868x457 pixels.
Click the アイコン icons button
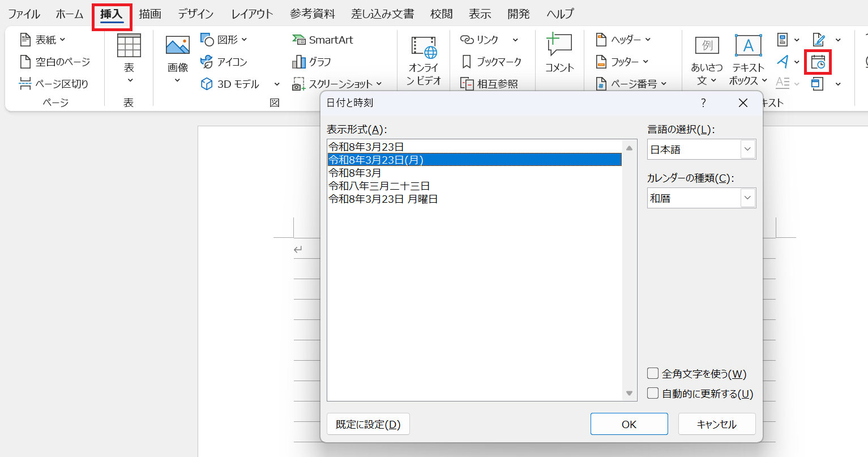click(224, 62)
